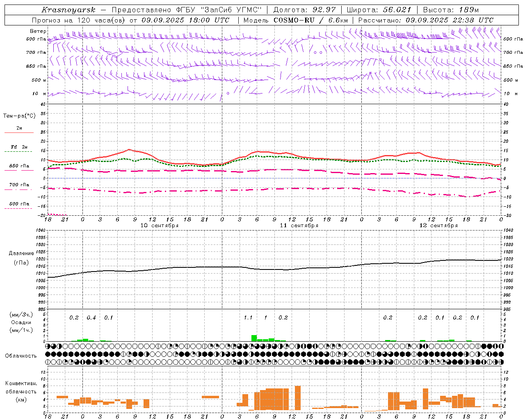Click the '(мм/3ч.)' units label
The width and height of the screenshot is (525, 420).
pyautogui.click(x=21, y=315)
